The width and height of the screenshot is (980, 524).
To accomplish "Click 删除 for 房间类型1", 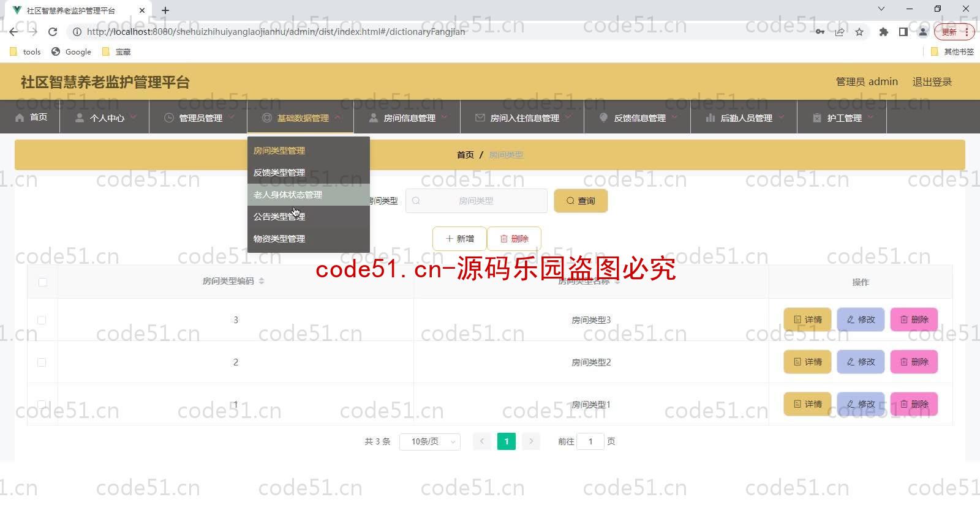I will point(914,404).
